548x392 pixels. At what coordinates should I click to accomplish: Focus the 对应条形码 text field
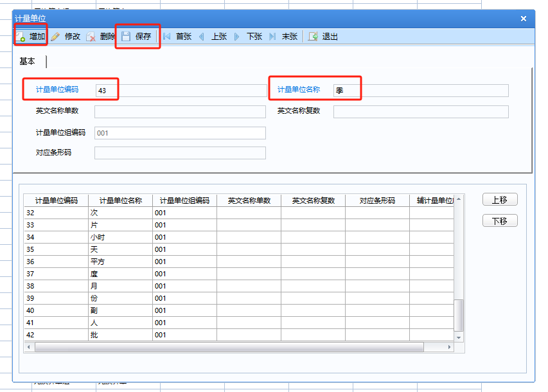coord(180,153)
